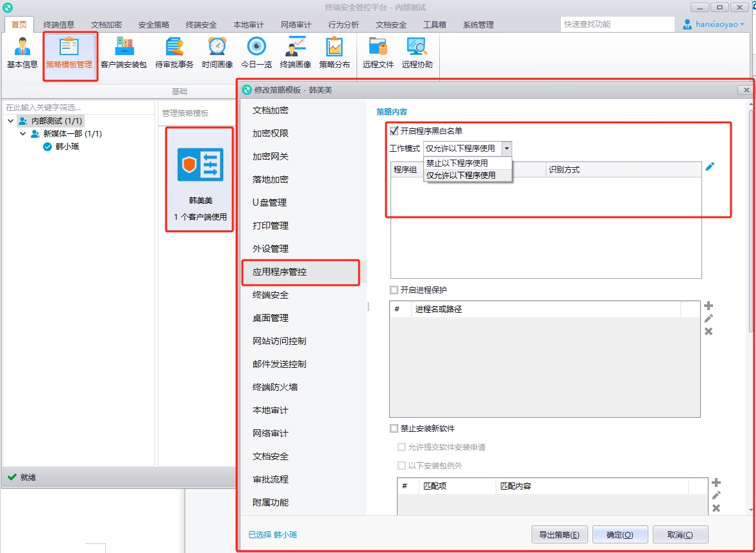This screenshot has height=553, width=756.
Task: Open 工具箱 tab
Action: pos(434,24)
